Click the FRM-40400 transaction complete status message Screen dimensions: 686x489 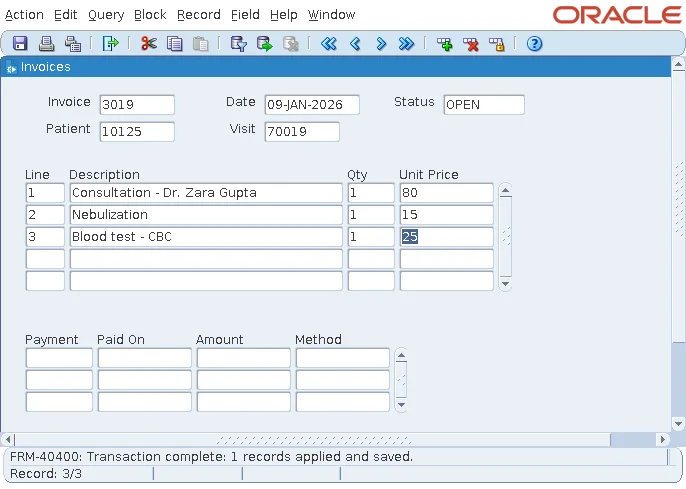(211, 457)
